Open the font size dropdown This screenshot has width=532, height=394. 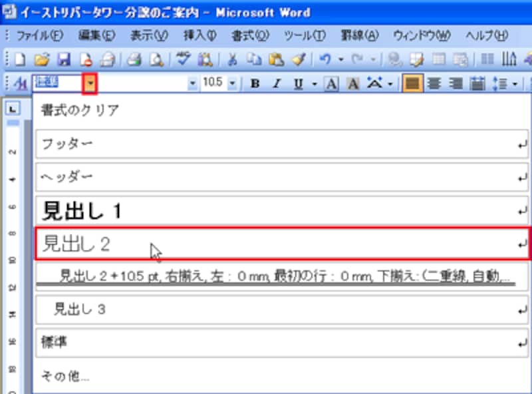232,84
